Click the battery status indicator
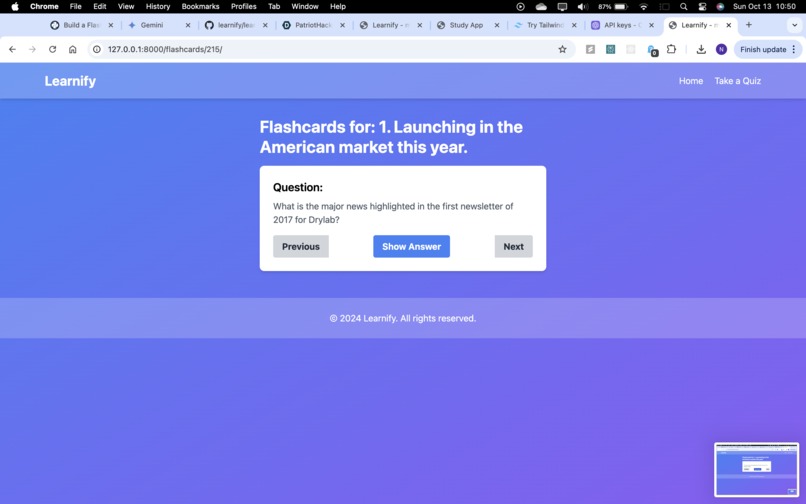This screenshot has width=806, height=504. [613, 7]
